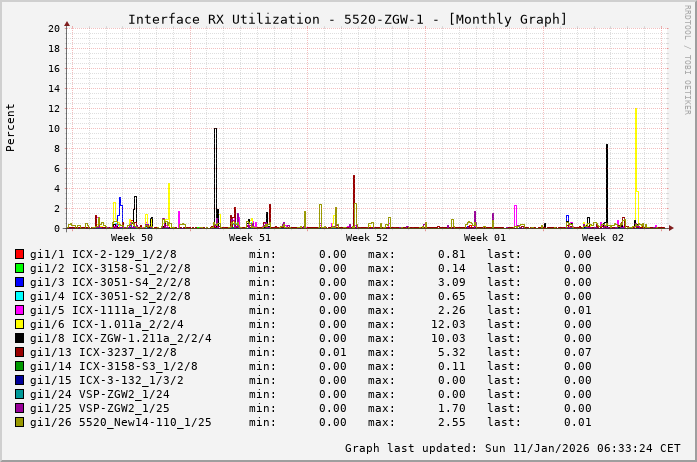Image resolution: width=697 pixels, height=462 pixels.
Task: Select the blue gi1/3 legend swatch
Action: pyautogui.click(x=20, y=282)
